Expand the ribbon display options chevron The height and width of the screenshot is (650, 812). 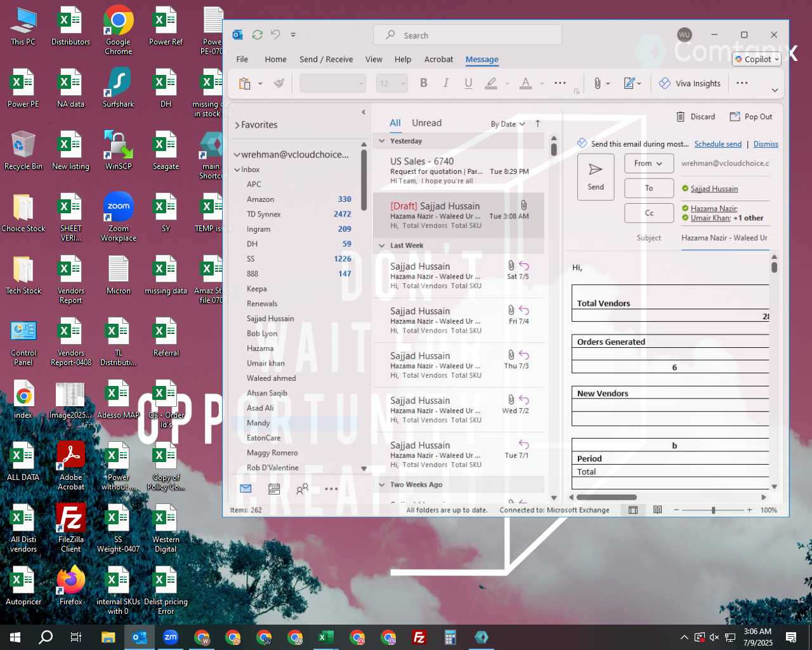click(775, 90)
